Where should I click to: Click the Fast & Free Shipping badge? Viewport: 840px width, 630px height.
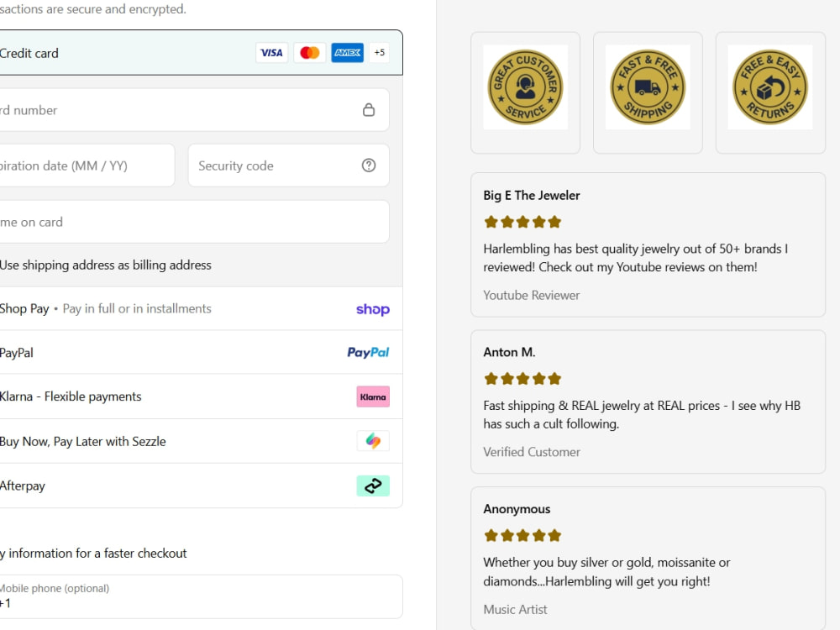pyautogui.click(x=648, y=87)
